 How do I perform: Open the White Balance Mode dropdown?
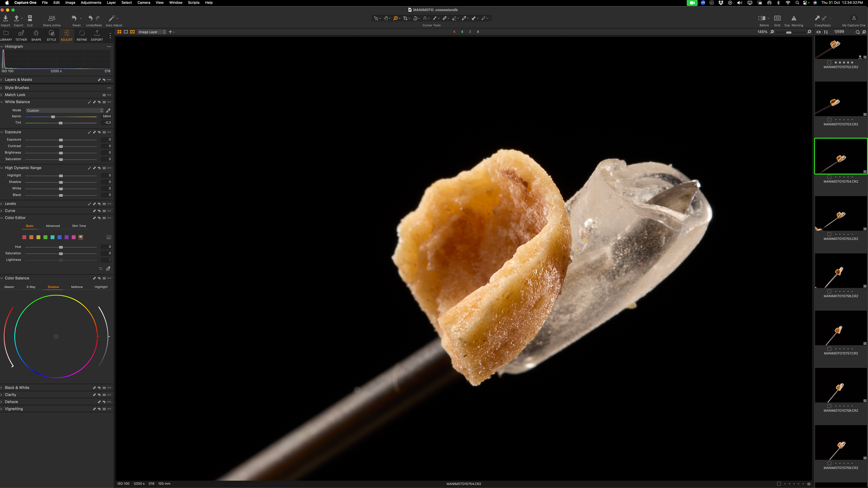coord(64,111)
